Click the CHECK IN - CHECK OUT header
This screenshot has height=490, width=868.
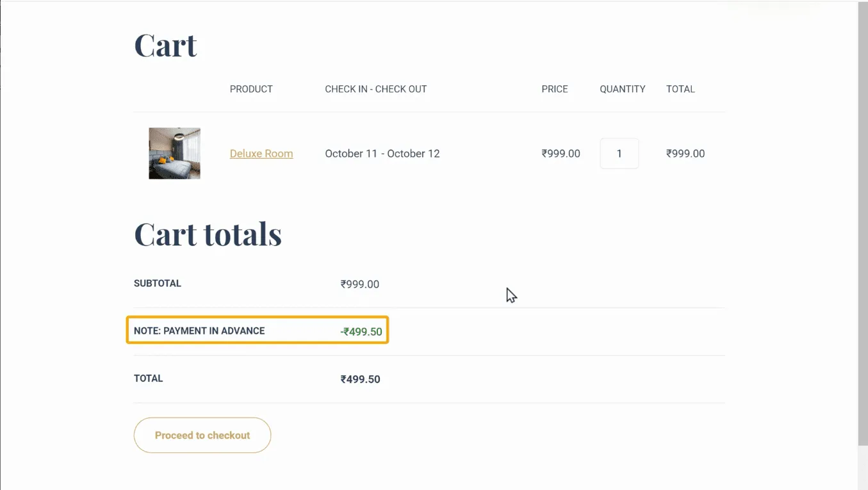pyautogui.click(x=375, y=89)
